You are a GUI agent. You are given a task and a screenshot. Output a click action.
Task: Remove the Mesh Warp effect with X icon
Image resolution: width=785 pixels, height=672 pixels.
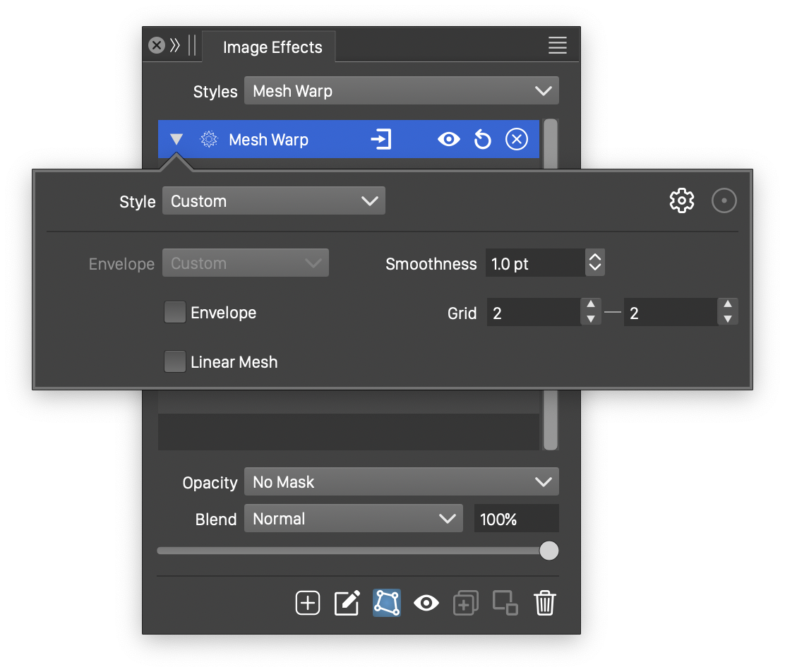[x=517, y=140]
